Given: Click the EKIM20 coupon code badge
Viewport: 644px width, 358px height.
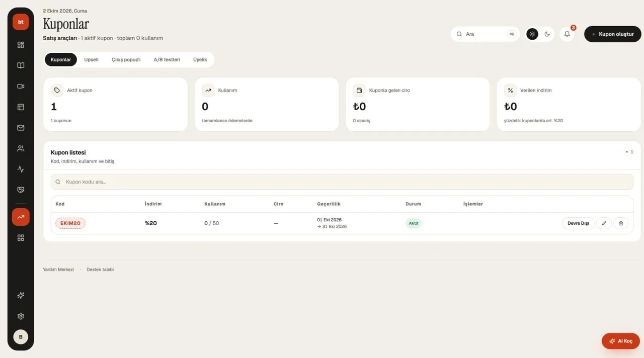Looking at the screenshot, I should click(x=70, y=223).
